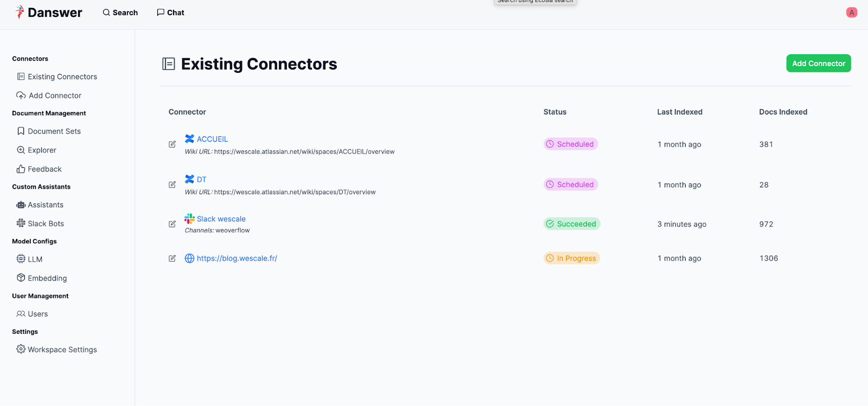Screen dimensions: 868x406
Task: Click the Last Indexed column header
Action: pos(680,112)
